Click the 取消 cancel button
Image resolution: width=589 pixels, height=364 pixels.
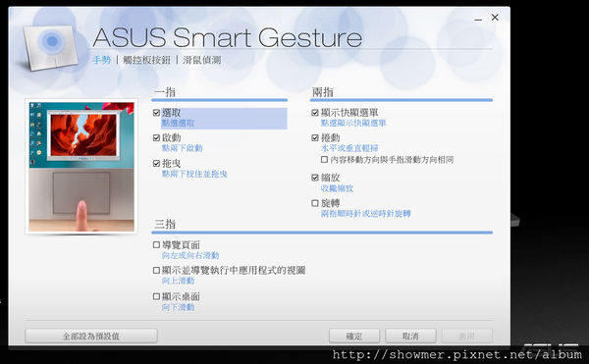click(410, 336)
